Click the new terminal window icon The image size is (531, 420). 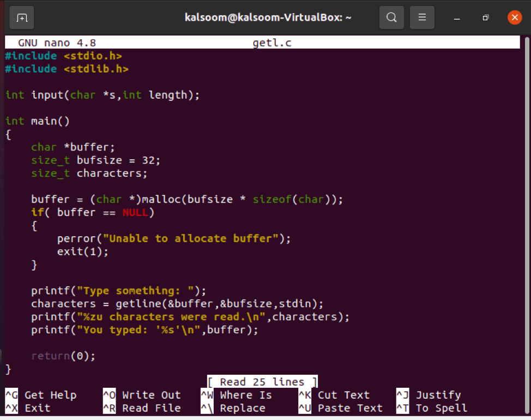[21, 17]
